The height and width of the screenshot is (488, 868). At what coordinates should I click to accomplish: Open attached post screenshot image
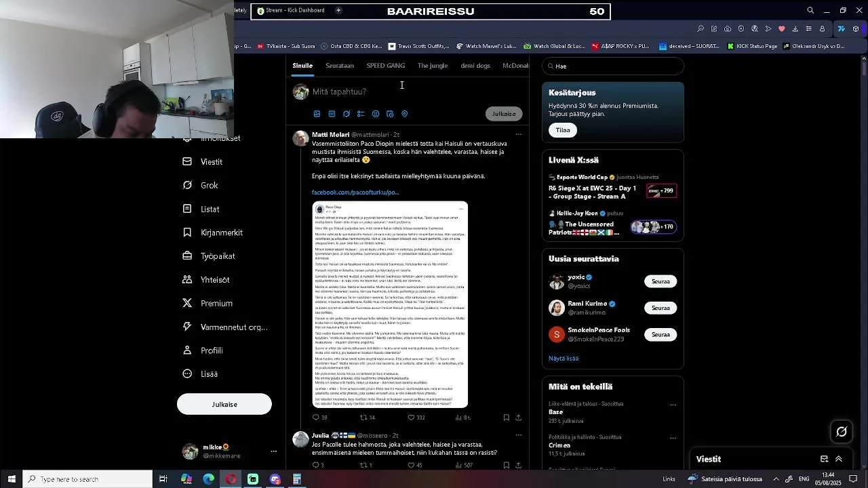(x=390, y=304)
